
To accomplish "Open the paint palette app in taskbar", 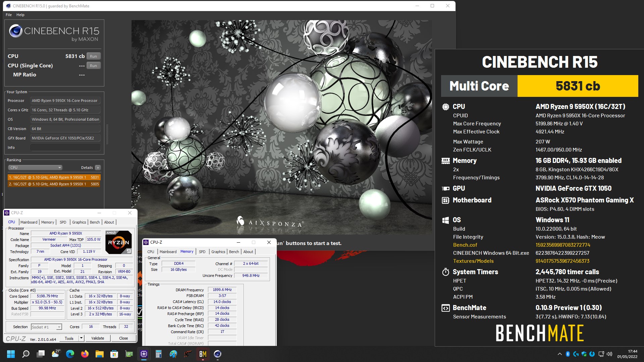I will click(x=173, y=354).
